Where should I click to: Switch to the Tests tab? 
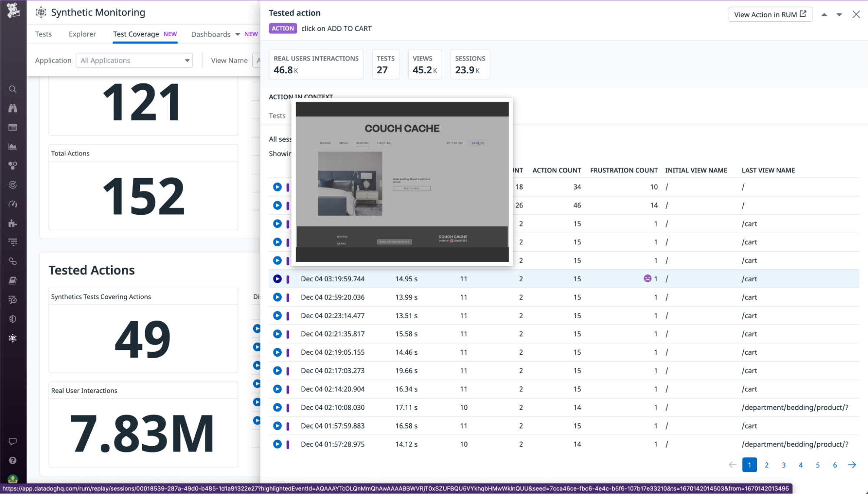tap(43, 34)
